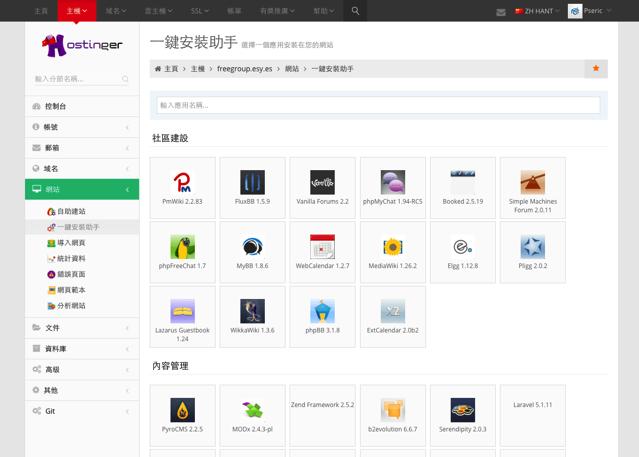Click the Lazarus Guestbook 1.24 icon
Image resolution: width=639 pixels, height=457 pixels.
point(182,311)
